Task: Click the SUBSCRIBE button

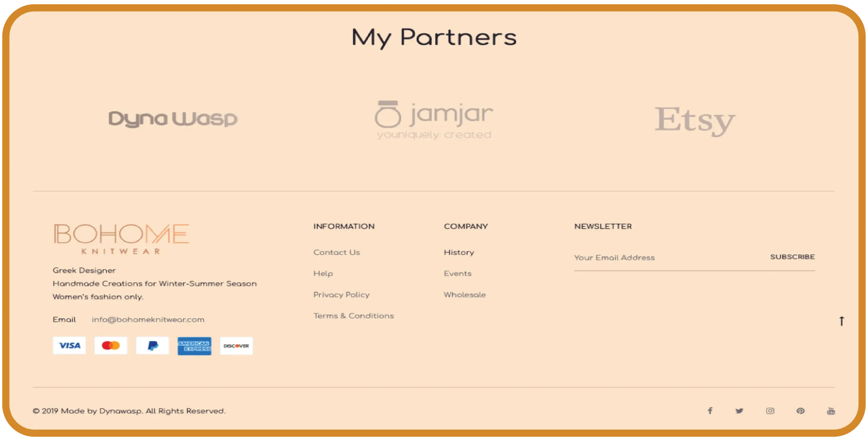Action: click(792, 257)
